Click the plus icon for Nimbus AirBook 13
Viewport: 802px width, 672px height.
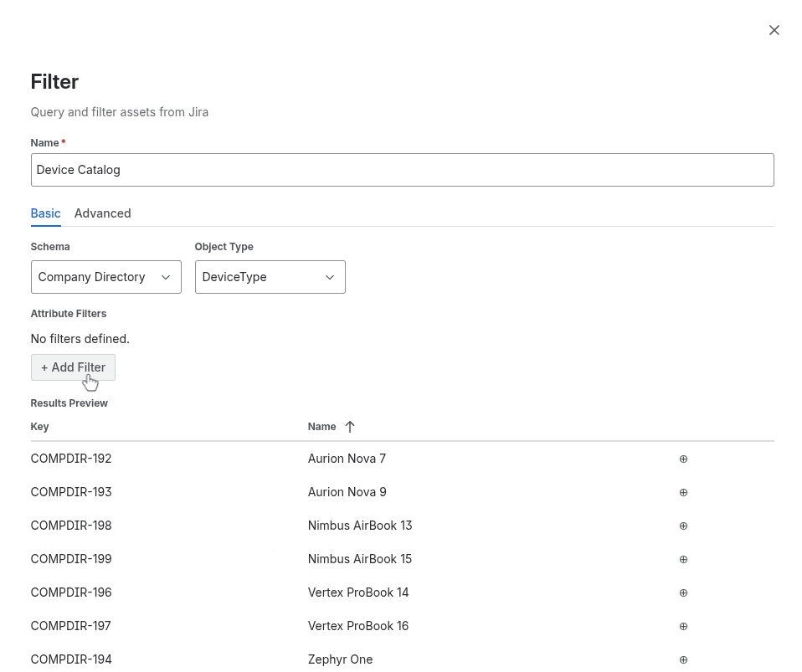683,526
